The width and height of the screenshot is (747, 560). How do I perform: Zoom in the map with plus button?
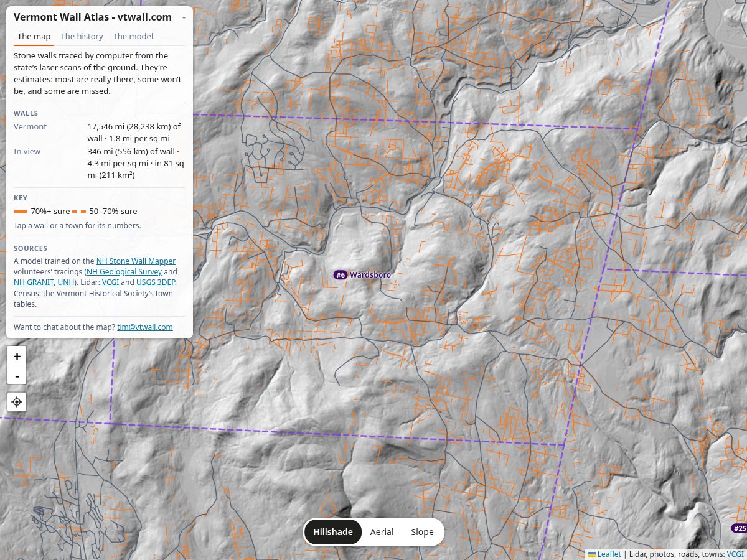tap(17, 356)
